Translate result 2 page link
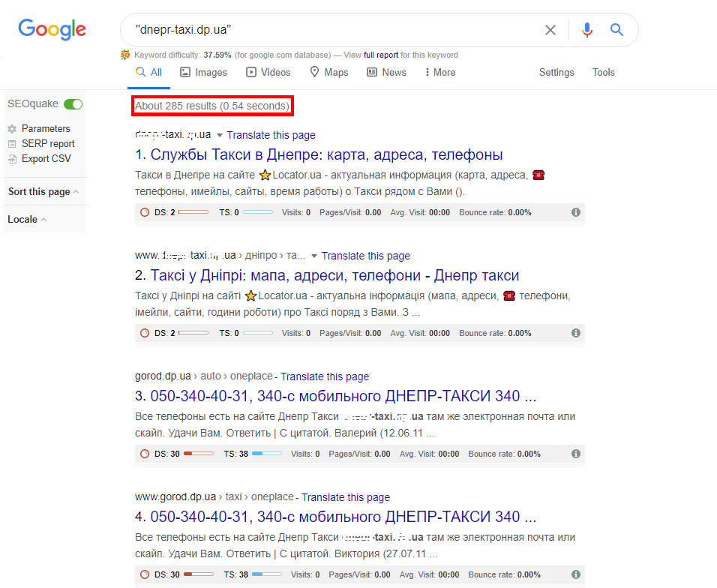The height and width of the screenshot is (588, 717). (366, 256)
